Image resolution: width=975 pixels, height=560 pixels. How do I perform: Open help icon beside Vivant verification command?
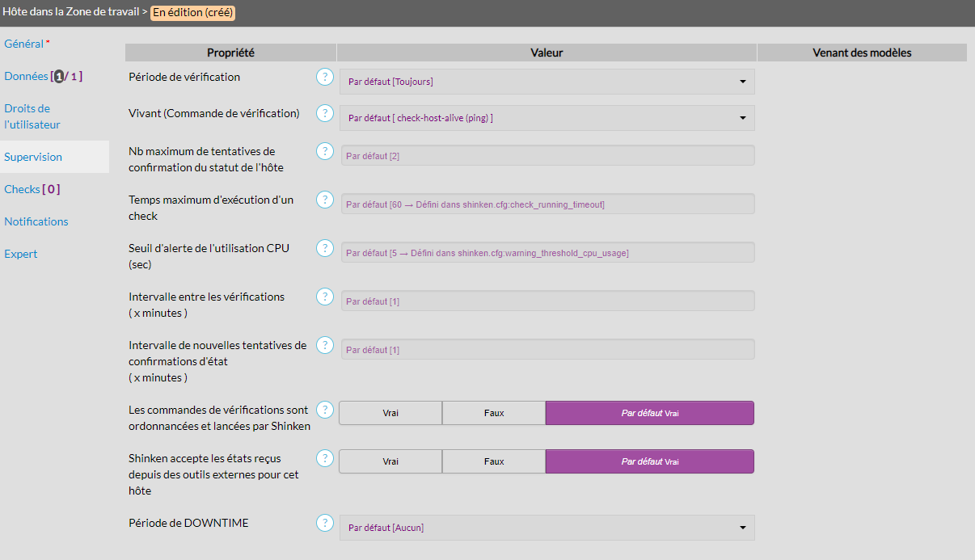[x=324, y=113]
